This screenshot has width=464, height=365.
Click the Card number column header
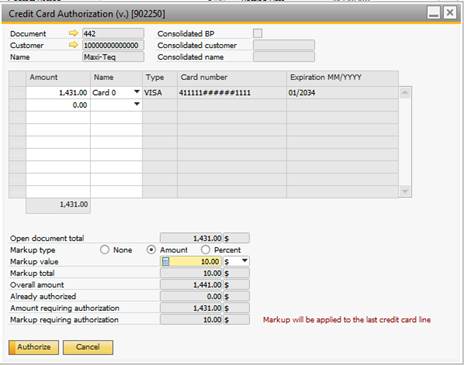[232, 77]
